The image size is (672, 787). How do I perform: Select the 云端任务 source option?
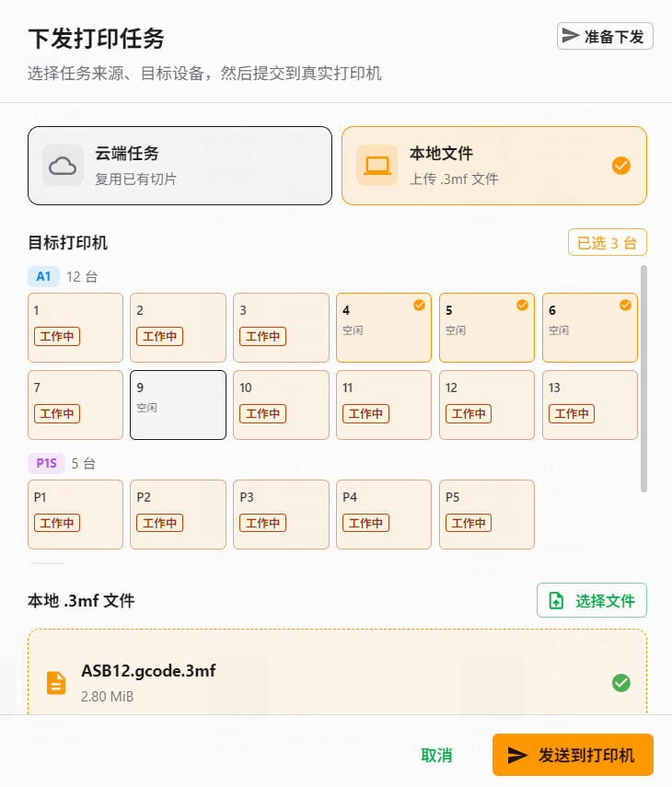coord(180,166)
